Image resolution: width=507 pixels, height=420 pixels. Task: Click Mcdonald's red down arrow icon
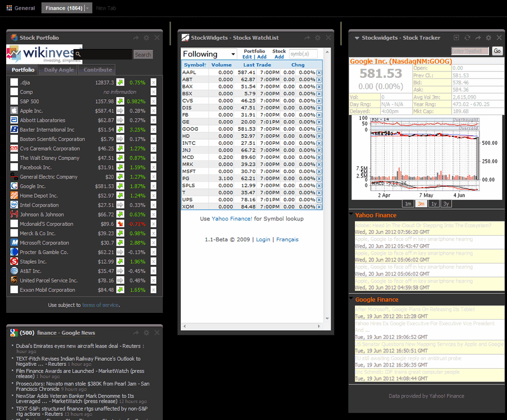point(121,224)
